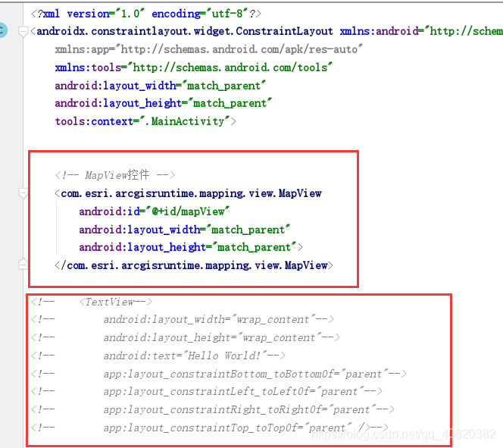
Task: Click tools:context=".MainActivity" line
Action: click(145, 121)
